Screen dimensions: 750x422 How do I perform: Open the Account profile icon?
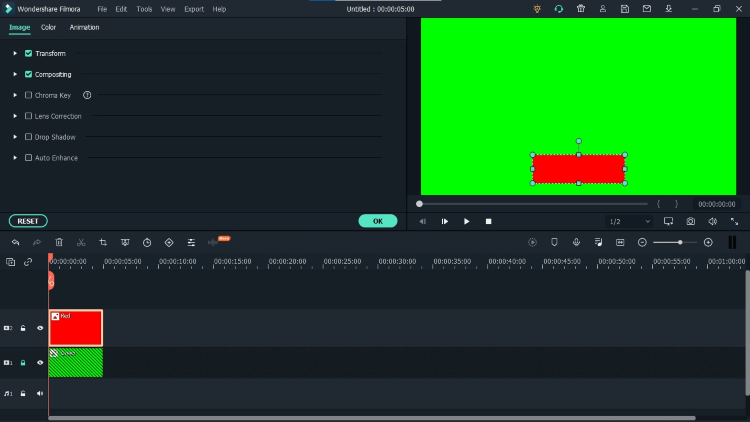(x=603, y=9)
